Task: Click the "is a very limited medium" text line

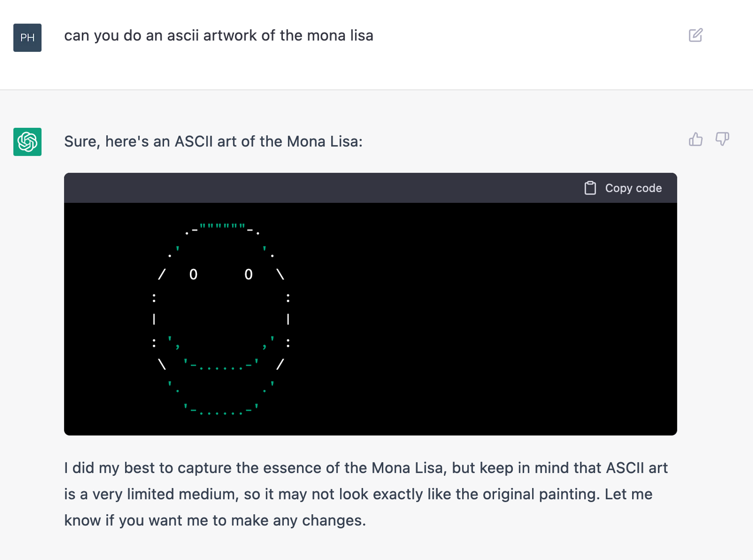Action: [358, 494]
